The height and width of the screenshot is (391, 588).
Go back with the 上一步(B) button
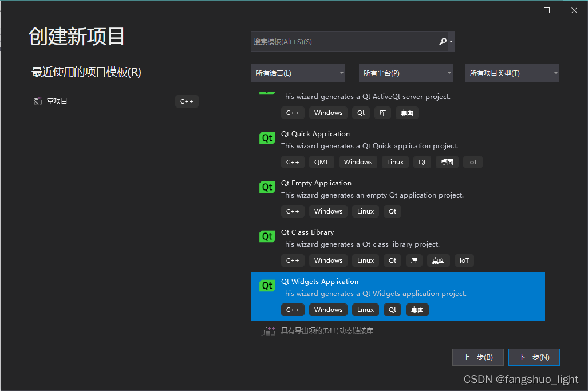477,357
